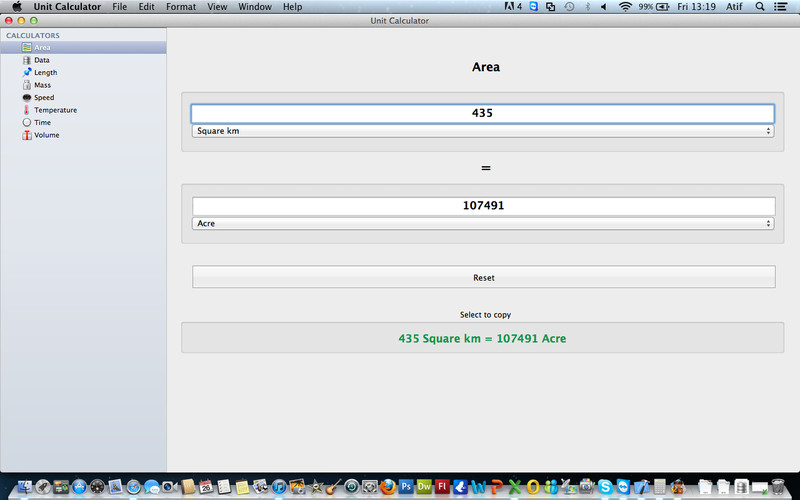Image resolution: width=800 pixels, height=500 pixels.
Task: Open the Format menu
Action: [x=181, y=7]
